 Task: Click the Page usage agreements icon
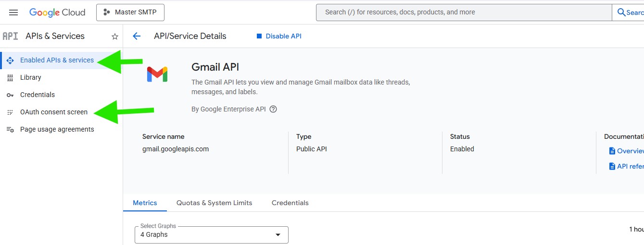[x=10, y=130]
